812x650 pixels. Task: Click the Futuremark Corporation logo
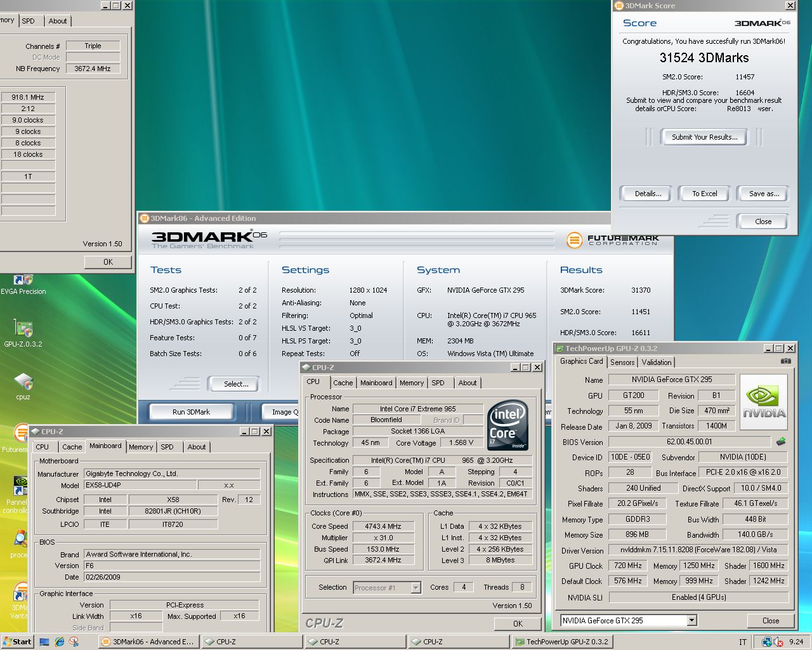coord(612,240)
